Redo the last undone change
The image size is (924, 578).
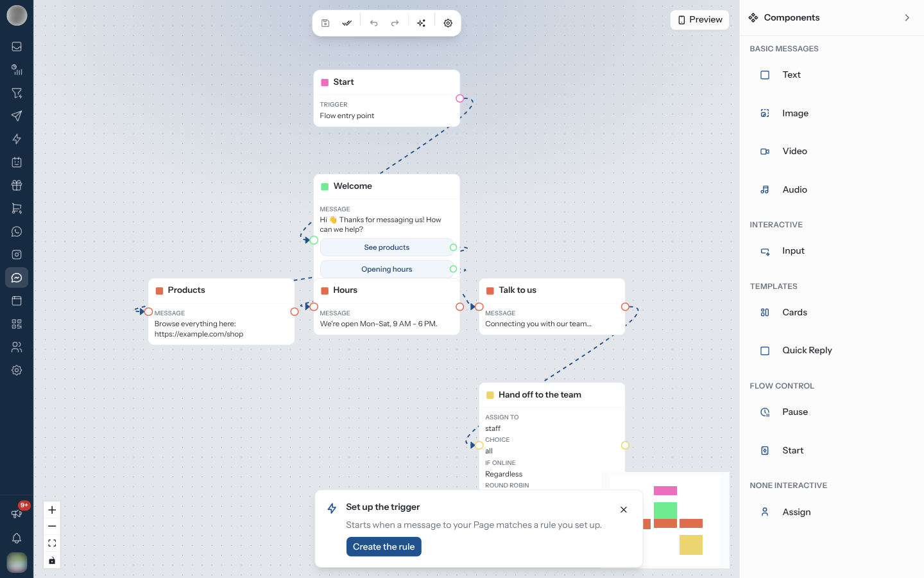pyautogui.click(x=395, y=23)
